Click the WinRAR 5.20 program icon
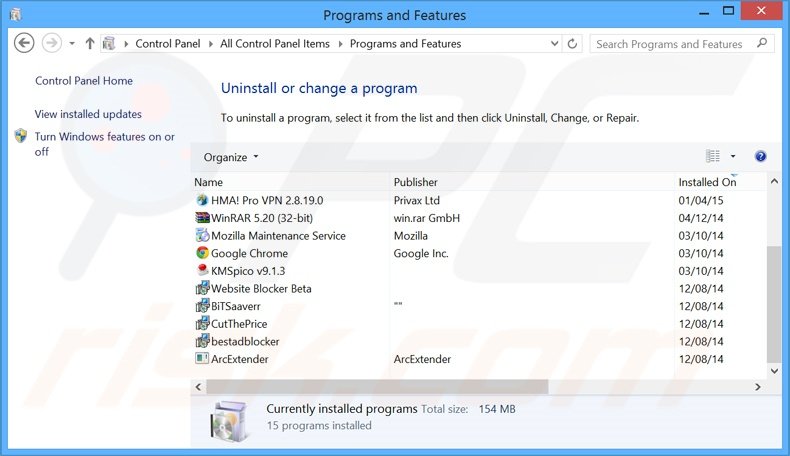Viewport: 790px width, 456px height. 202,218
